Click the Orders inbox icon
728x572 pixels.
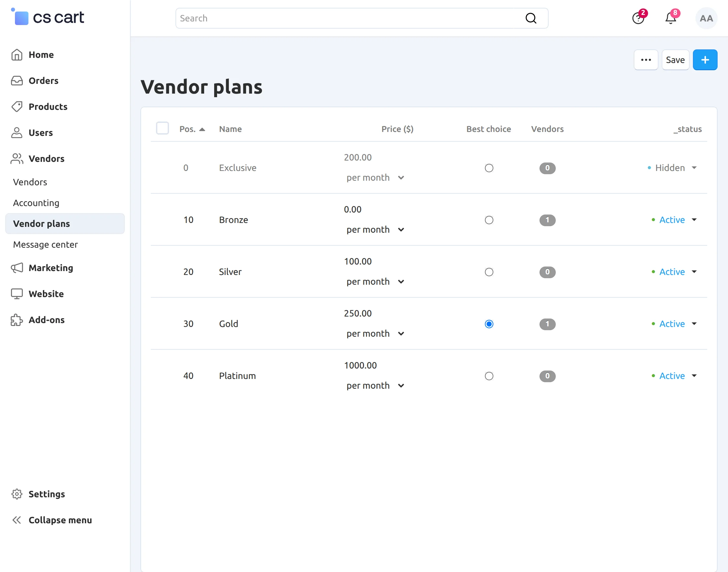coord(17,81)
